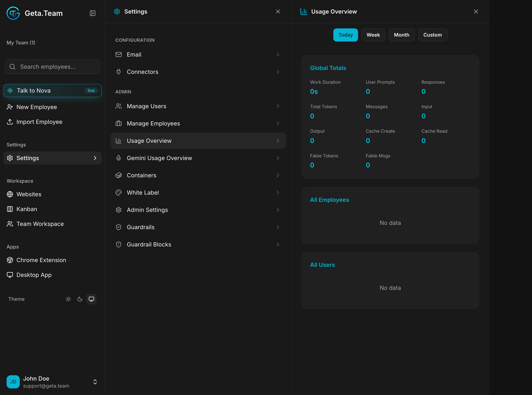Select the Today tab
Viewport: 532px width, 395px height.
(x=345, y=35)
